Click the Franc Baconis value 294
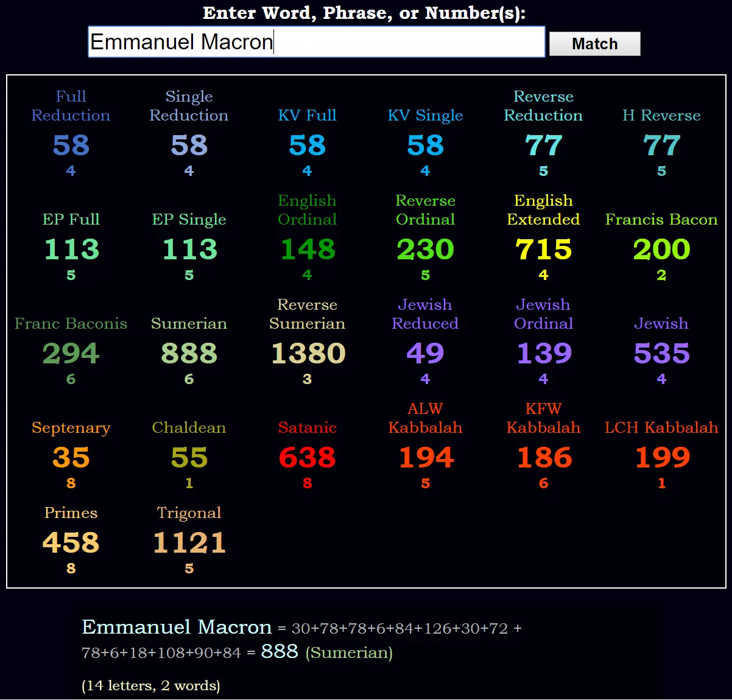 (71, 354)
